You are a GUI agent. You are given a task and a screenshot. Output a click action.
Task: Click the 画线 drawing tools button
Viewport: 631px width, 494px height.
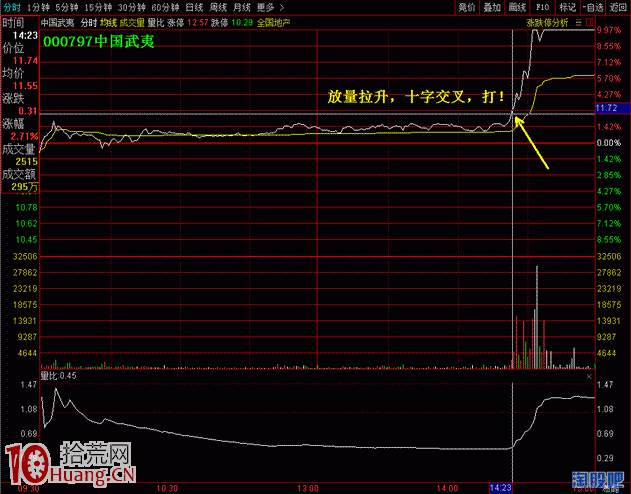click(x=517, y=7)
